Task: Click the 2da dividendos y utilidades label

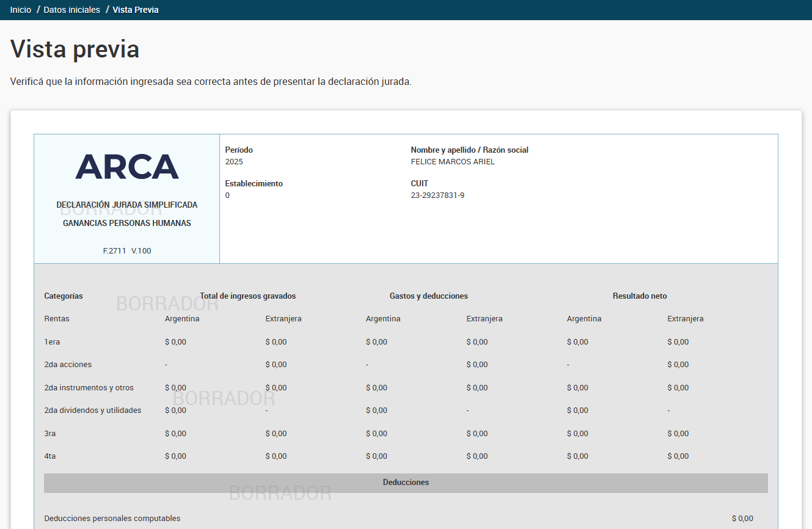Action: (93, 410)
